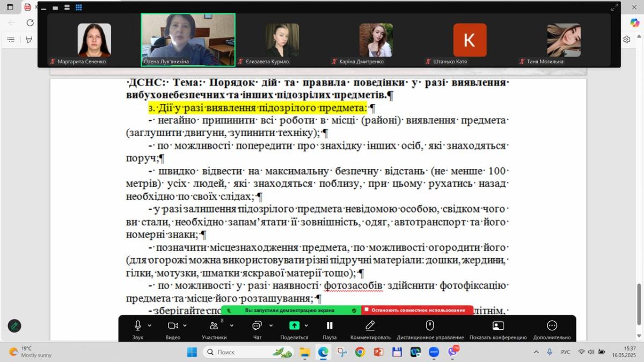Mute microphone with the Звук button
The height and width of the screenshot is (362, 644).
click(x=137, y=326)
